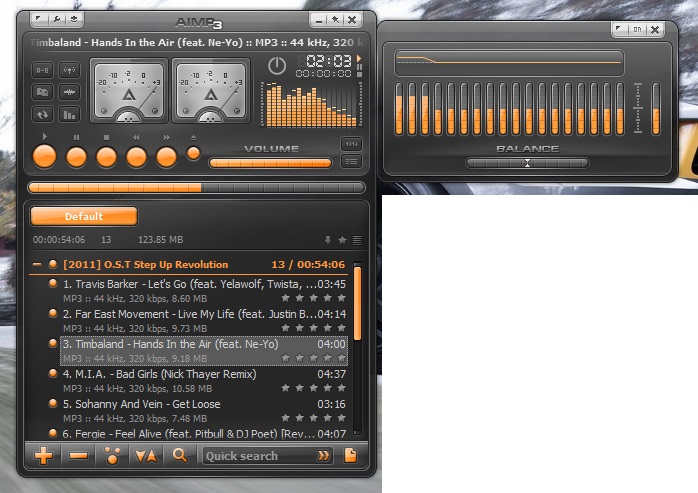
Task: Remove tracks with the minus button
Action: (78, 456)
